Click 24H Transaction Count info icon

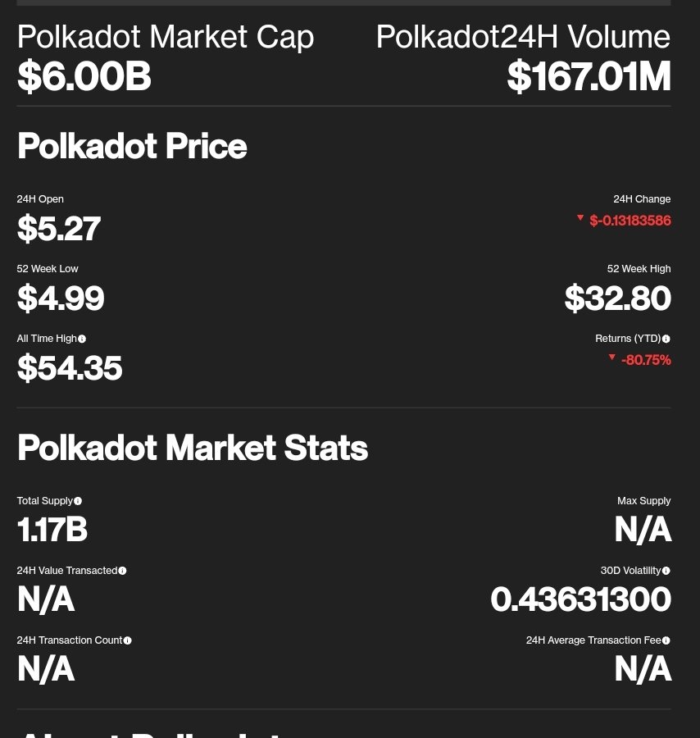[128, 640]
